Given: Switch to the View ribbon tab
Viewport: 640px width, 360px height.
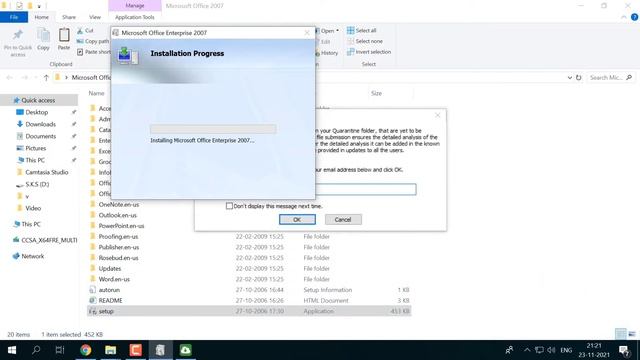Looking at the screenshot, I should (95, 17).
